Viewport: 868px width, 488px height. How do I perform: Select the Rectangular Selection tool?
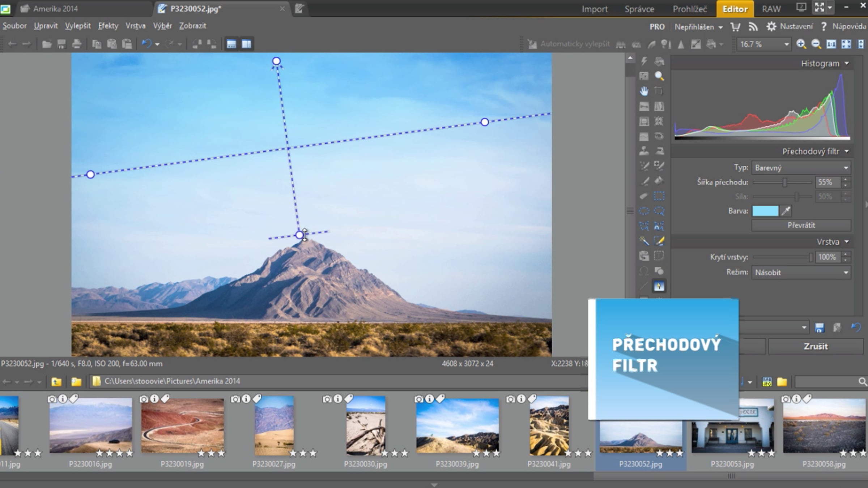coord(659,196)
